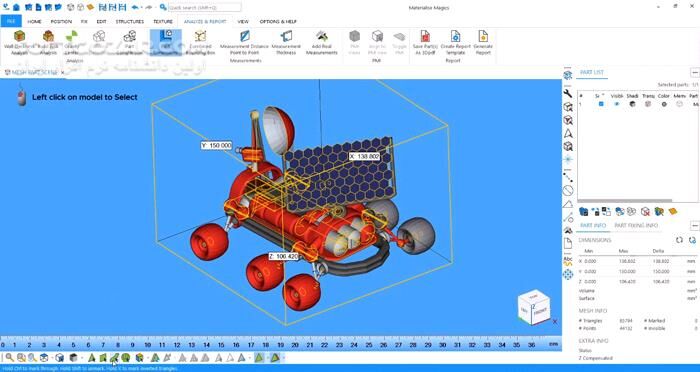The height and width of the screenshot is (372, 700).
Task: Click the X: 138.802 dimension label
Action: pos(364,156)
